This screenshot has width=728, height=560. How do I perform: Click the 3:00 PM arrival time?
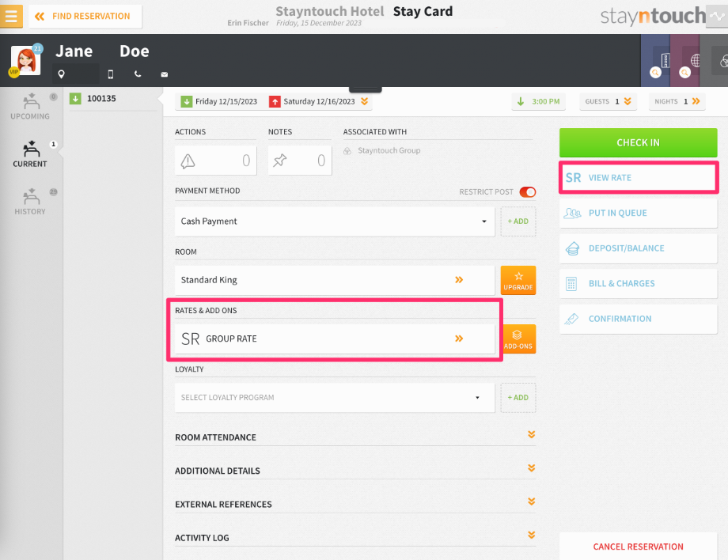(x=539, y=101)
